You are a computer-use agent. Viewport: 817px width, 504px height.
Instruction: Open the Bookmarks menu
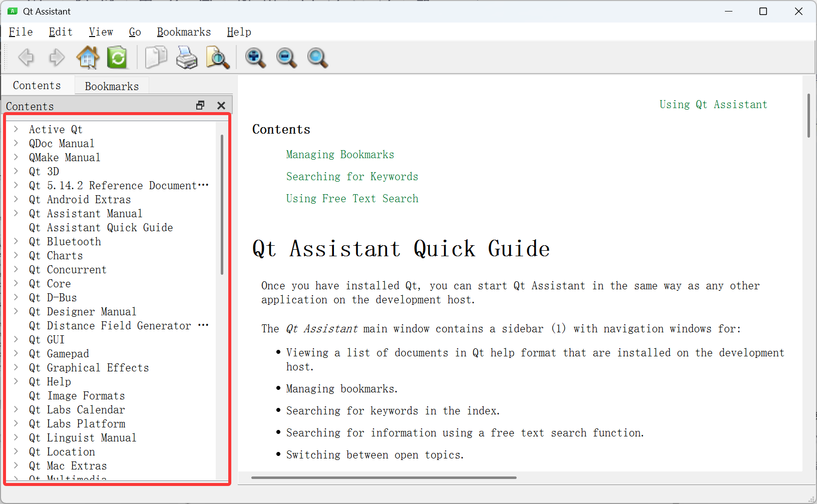(x=184, y=32)
